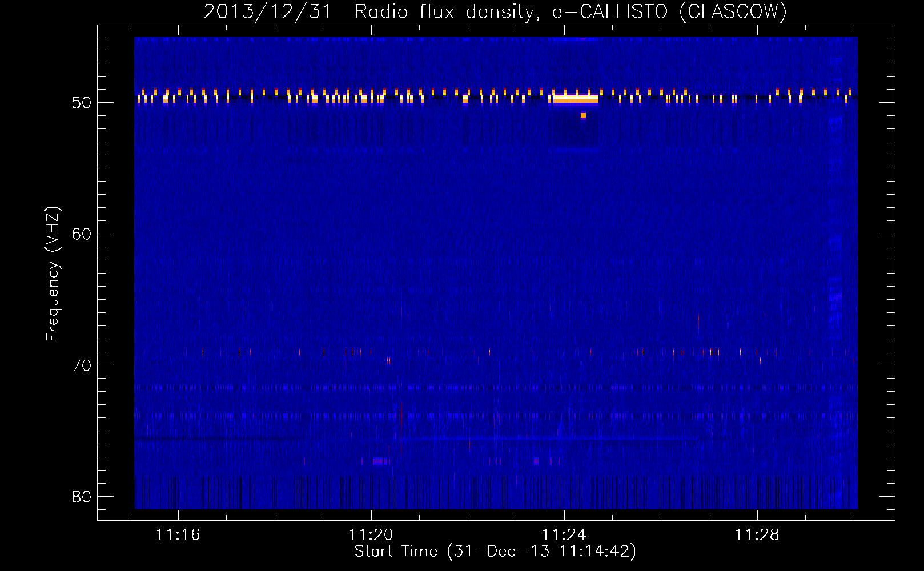The image size is (924, 571).
Task: Click the "Frequency (MHZ)" axis label
Action: [52, 274]
